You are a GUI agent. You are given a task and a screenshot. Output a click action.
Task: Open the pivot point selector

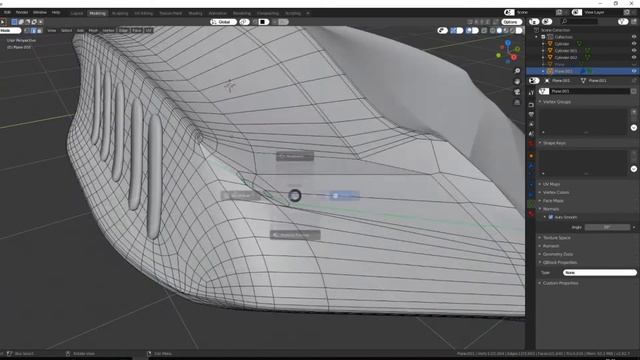click(x=244, y=22)
